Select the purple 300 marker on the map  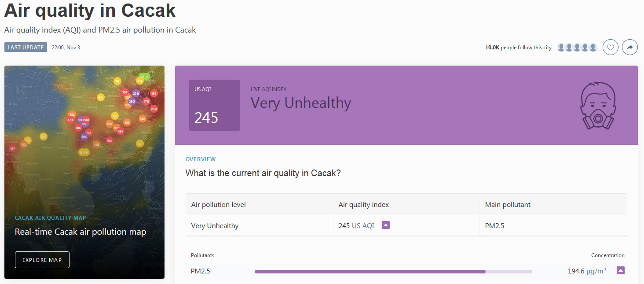pyautogui.click(x=84, y=136)
